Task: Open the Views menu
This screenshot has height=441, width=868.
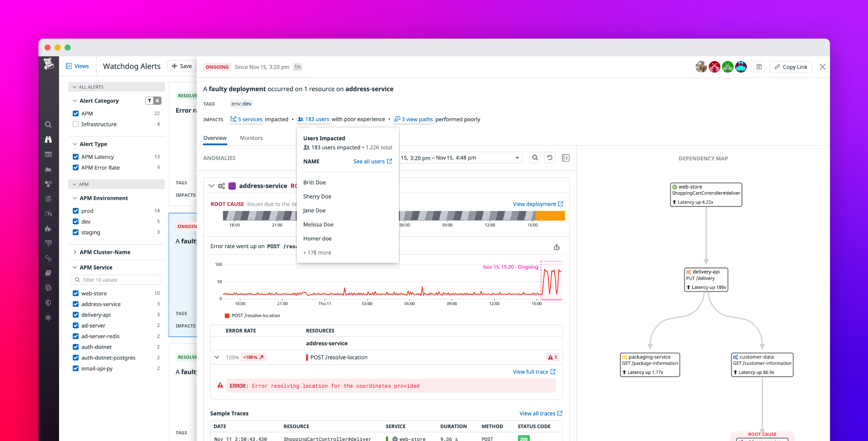Action: 78,66
